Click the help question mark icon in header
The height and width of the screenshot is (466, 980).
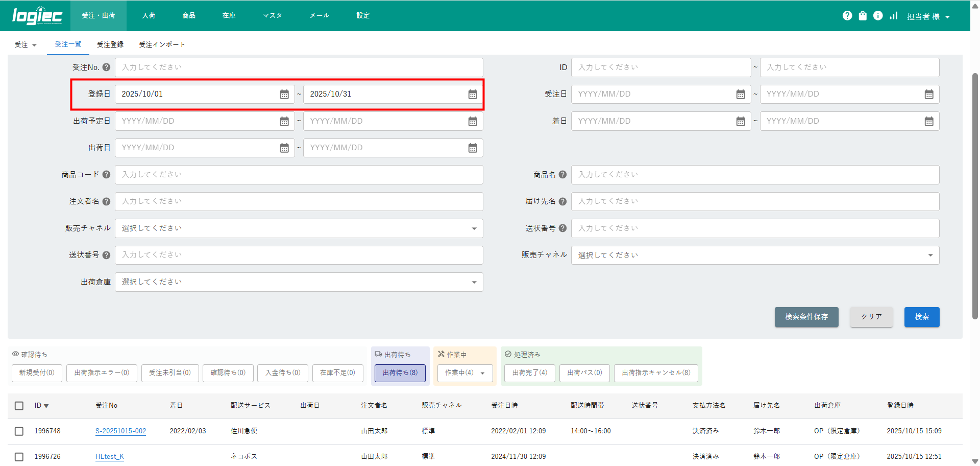pyautogui.click(x=847, y=16)
